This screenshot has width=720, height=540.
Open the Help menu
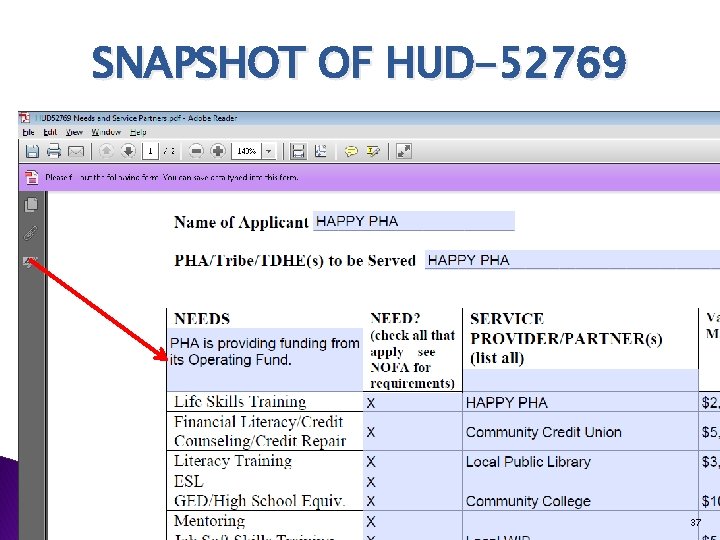point(138,132)
